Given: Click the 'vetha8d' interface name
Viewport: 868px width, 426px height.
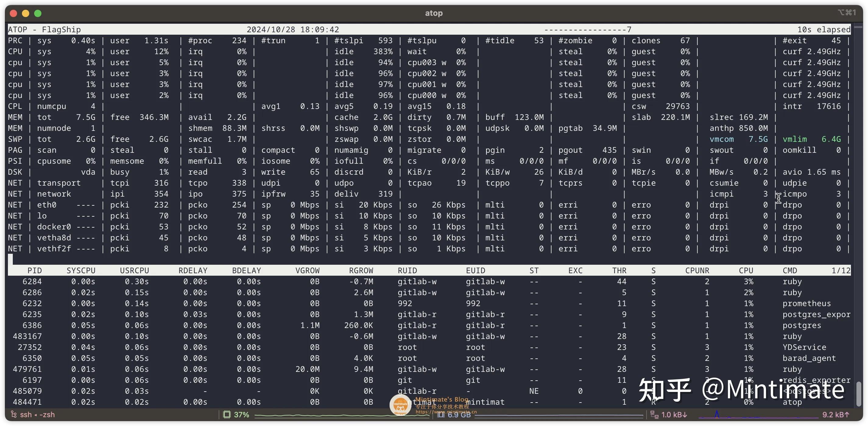Looking at the screenshot, I should 54,238.
